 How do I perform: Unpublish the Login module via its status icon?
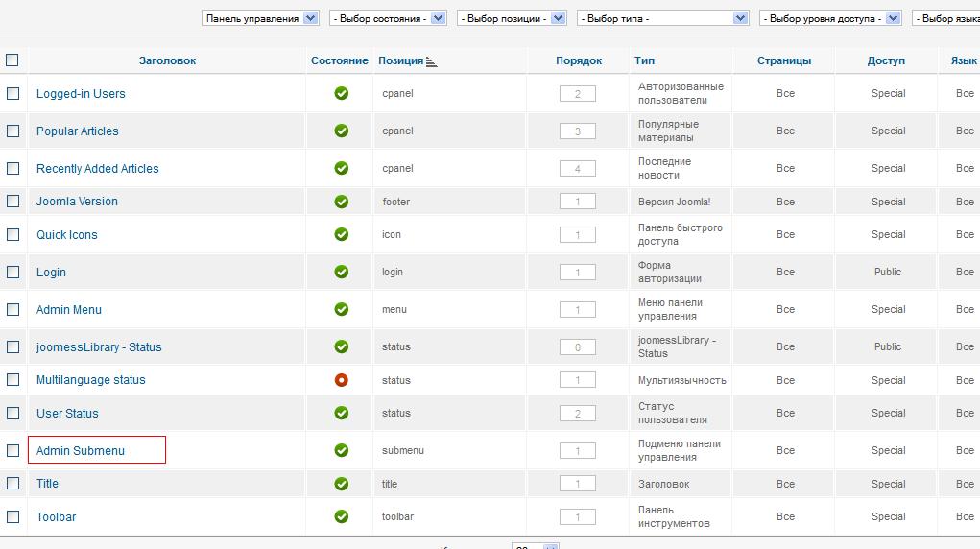pos(341,273)
